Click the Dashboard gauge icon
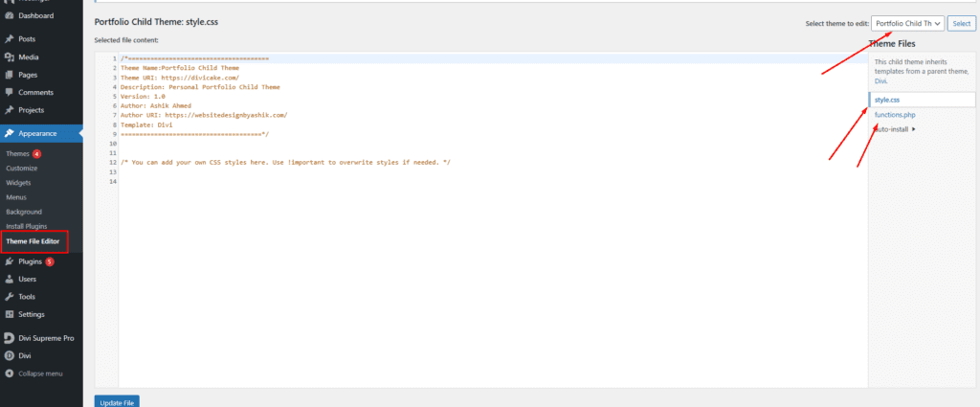980x407 pixels. (x=10, y=15)
